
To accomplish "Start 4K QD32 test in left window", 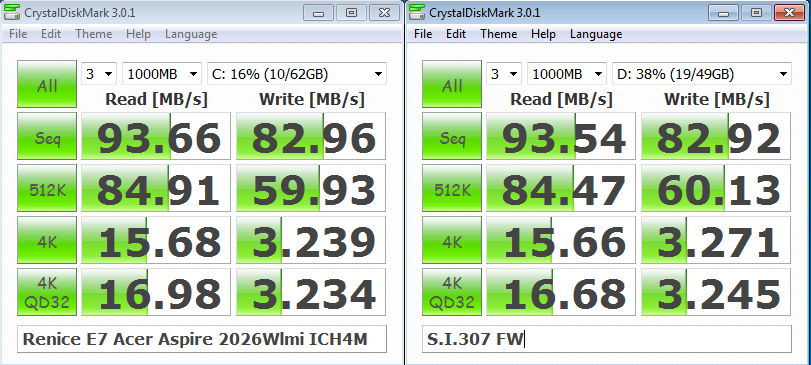I will tap(47, 292).
